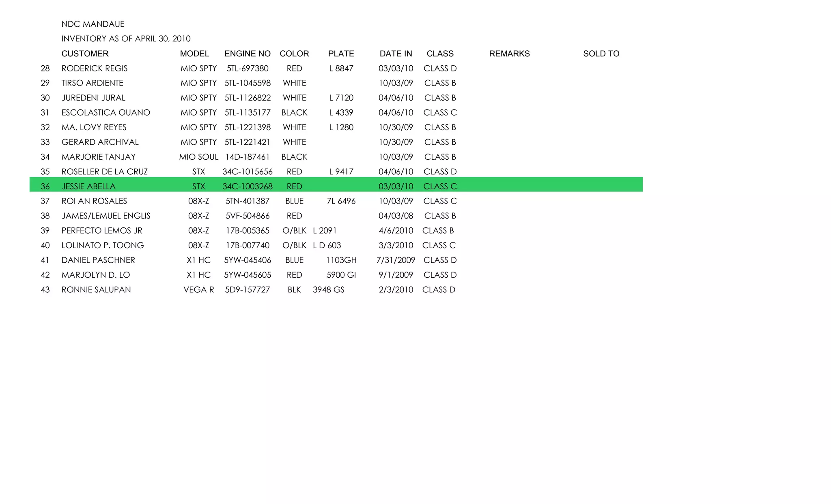Click date 4/6/2010 in row 39
The width and height of the screenshot is (831, 504).
(396, 231)
